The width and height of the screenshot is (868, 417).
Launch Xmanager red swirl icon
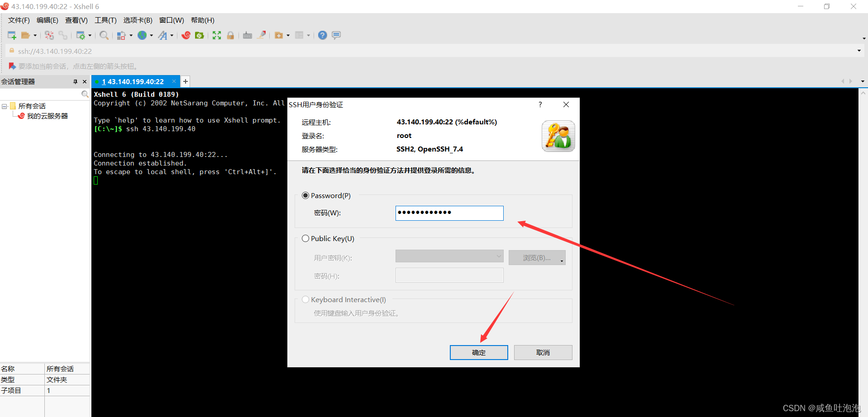coord(186,35)
